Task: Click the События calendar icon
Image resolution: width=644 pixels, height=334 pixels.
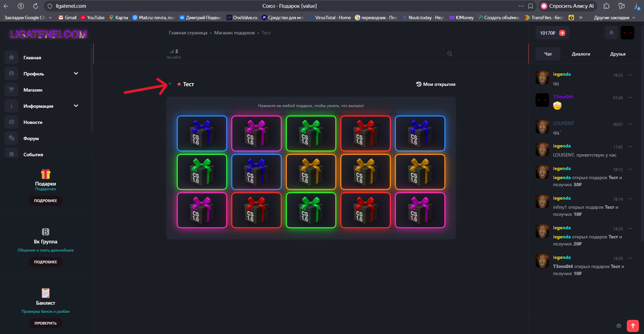Action: 11,154
